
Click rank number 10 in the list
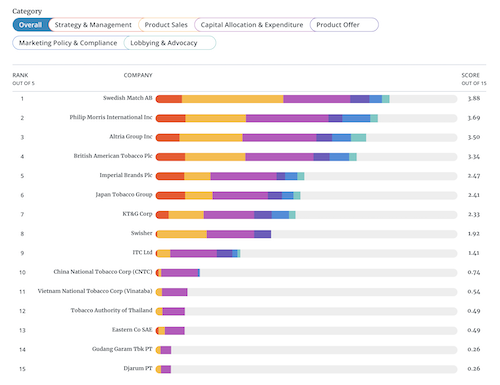click(x=22, y=272)
